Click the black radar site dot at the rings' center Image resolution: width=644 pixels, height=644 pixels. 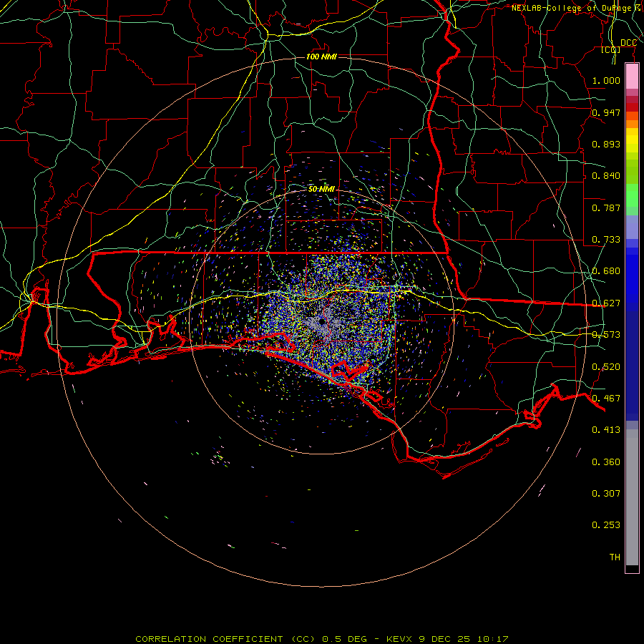321,323
